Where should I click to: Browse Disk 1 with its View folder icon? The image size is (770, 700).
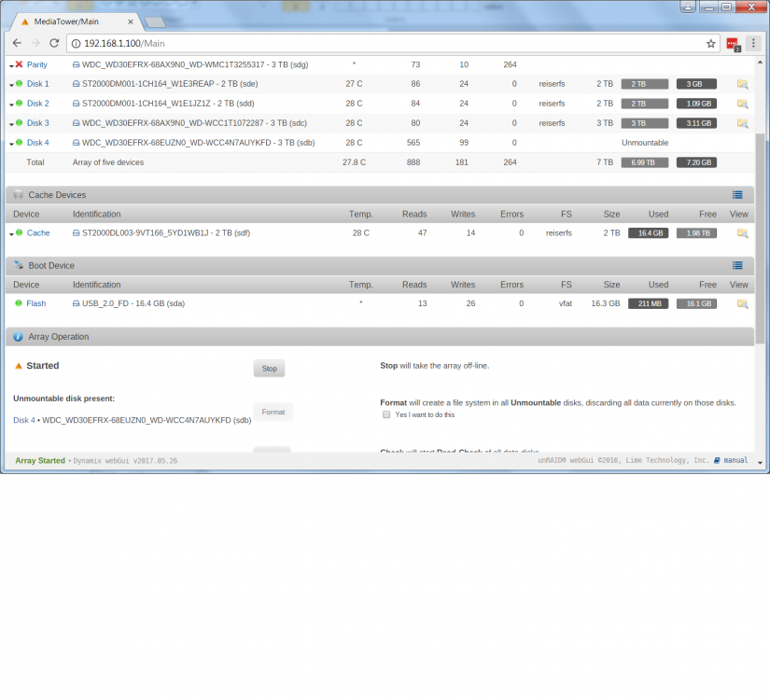(x=743, y=84)
